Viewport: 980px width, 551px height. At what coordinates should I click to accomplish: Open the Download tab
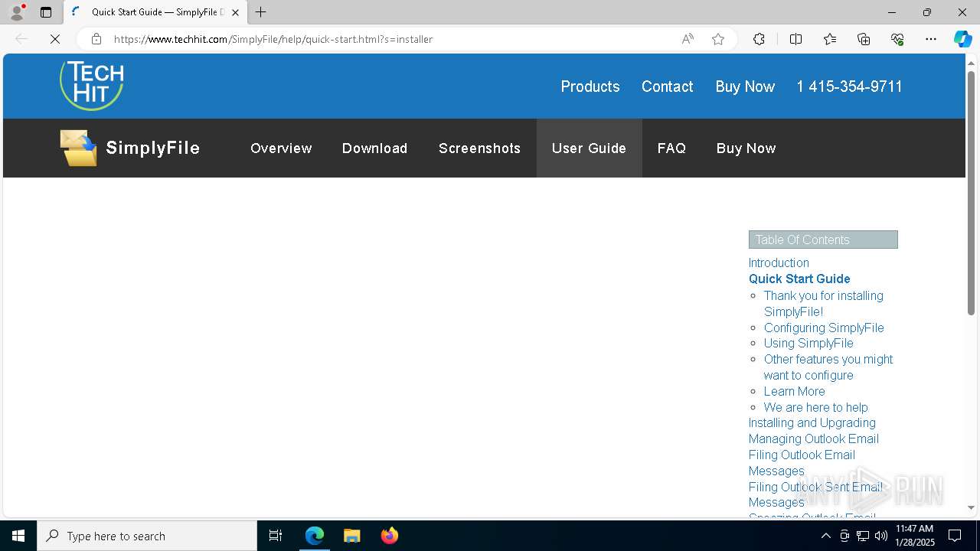[374, 148]
